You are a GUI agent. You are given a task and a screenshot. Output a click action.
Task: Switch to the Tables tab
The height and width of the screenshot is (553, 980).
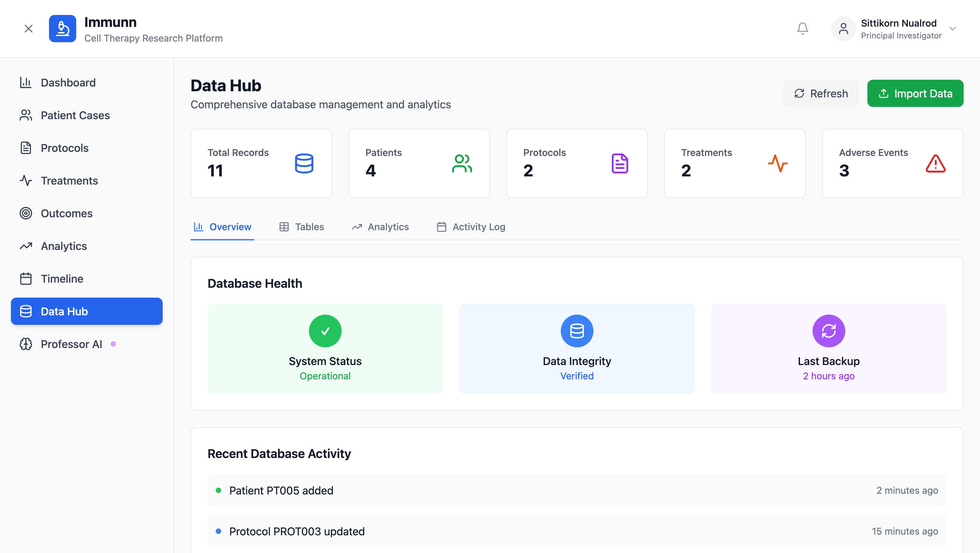(302, 227)
